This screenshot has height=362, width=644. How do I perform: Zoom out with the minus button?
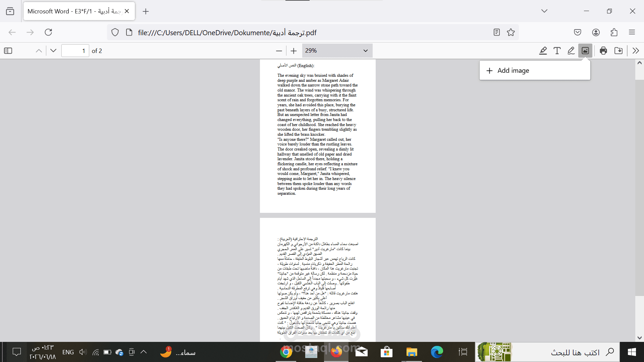coord(279,51)
